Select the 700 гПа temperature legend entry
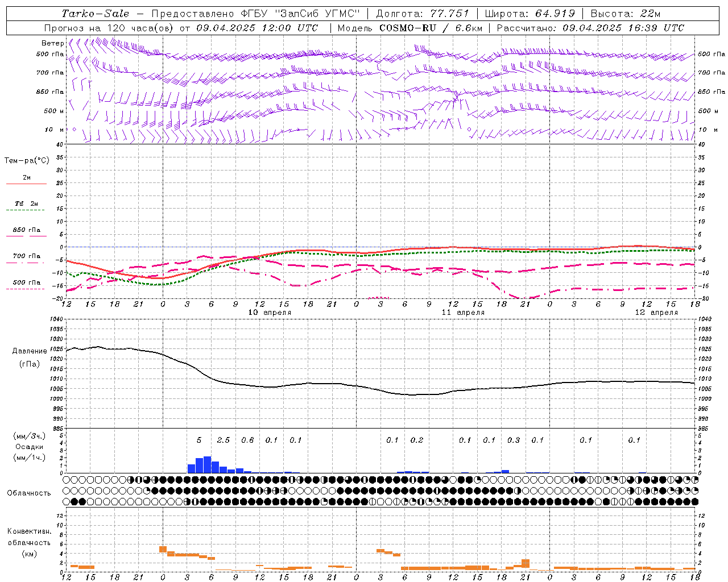Viewport: 728px width, 582px height. pos(27,256)
